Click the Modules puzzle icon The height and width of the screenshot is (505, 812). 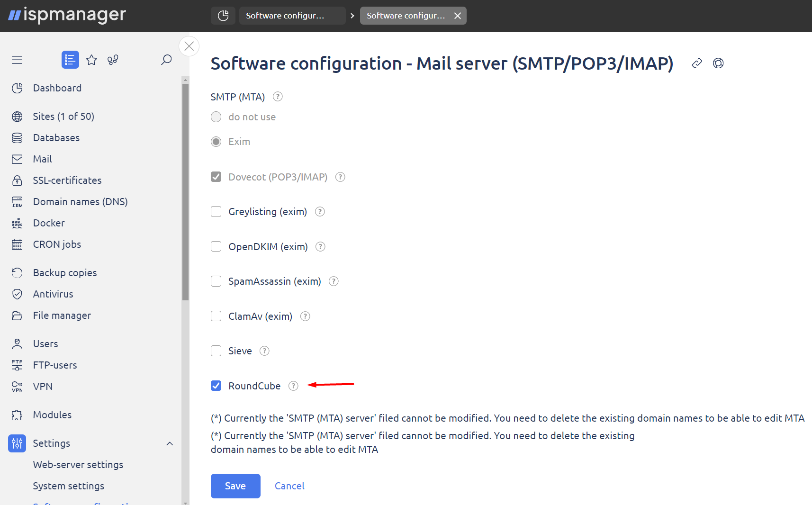(x=17, y=415)
